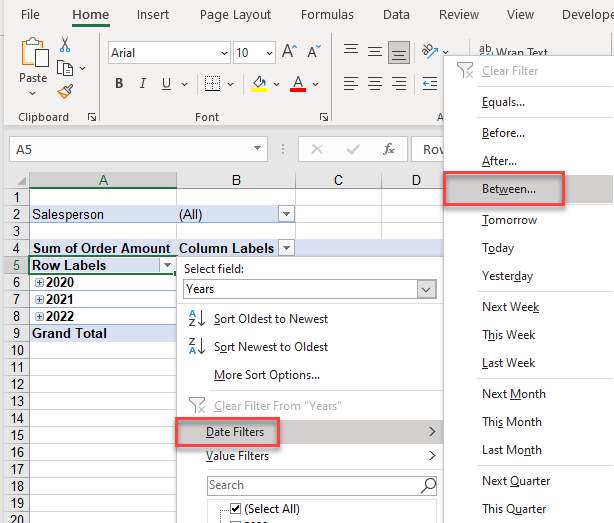Viewport: 614px width, 523px height.
Task: Expand the 2020 row group
Action: tap(39, 283)
